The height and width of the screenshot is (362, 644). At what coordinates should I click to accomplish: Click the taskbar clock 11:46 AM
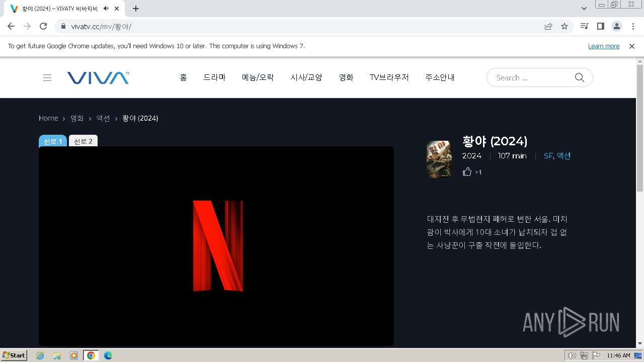(618, 355)
